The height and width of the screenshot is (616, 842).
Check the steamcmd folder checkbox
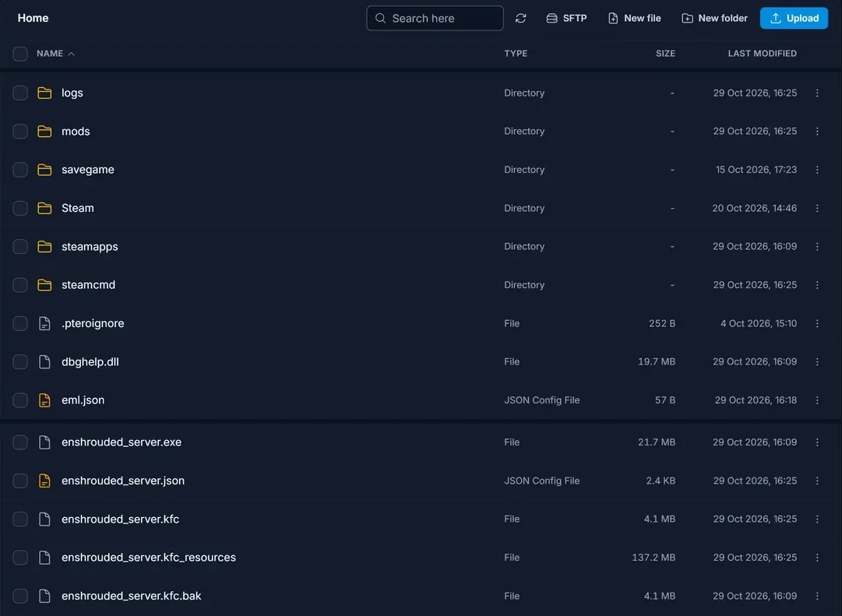(20, 285)
